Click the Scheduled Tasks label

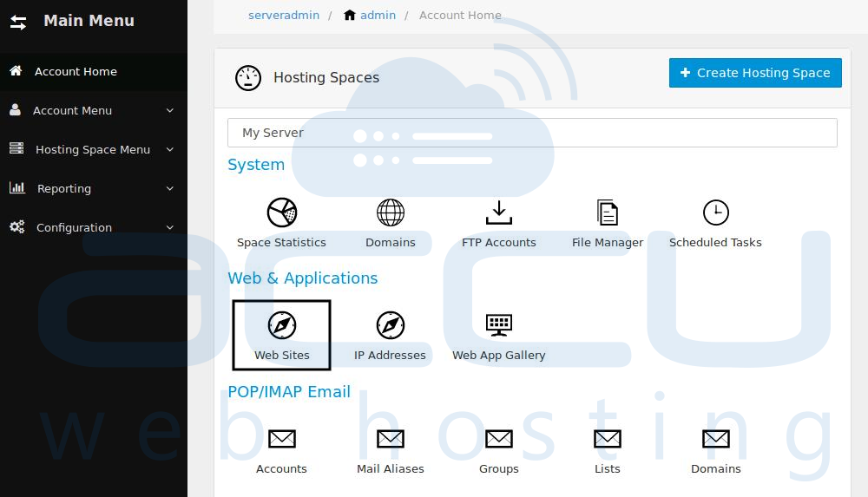coord(716,242)
